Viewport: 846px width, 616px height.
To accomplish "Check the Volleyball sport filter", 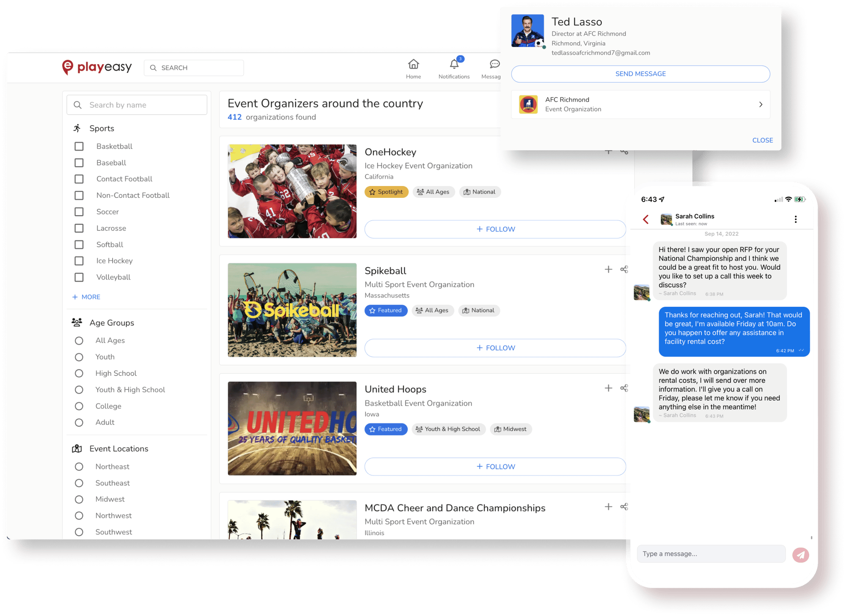I will (x=79, y=277).
